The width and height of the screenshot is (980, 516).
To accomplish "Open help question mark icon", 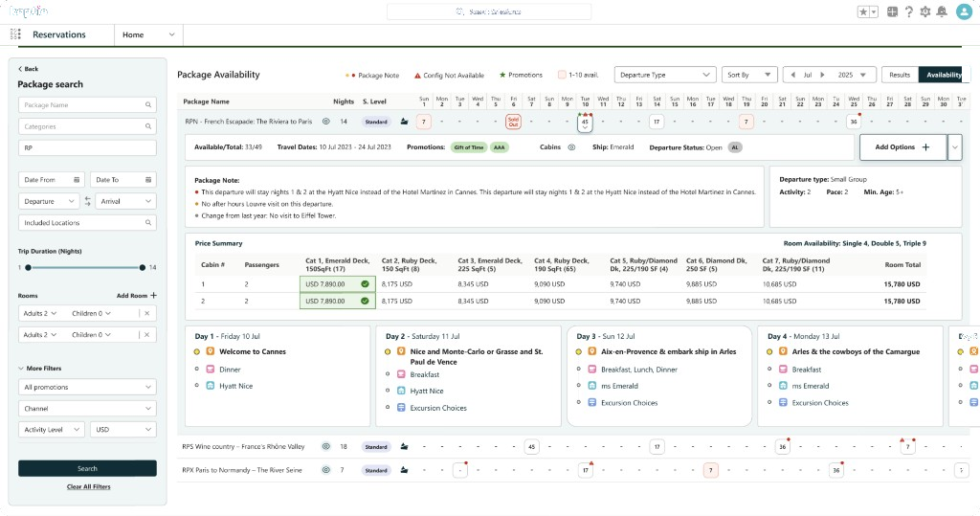I will point(909,11).
